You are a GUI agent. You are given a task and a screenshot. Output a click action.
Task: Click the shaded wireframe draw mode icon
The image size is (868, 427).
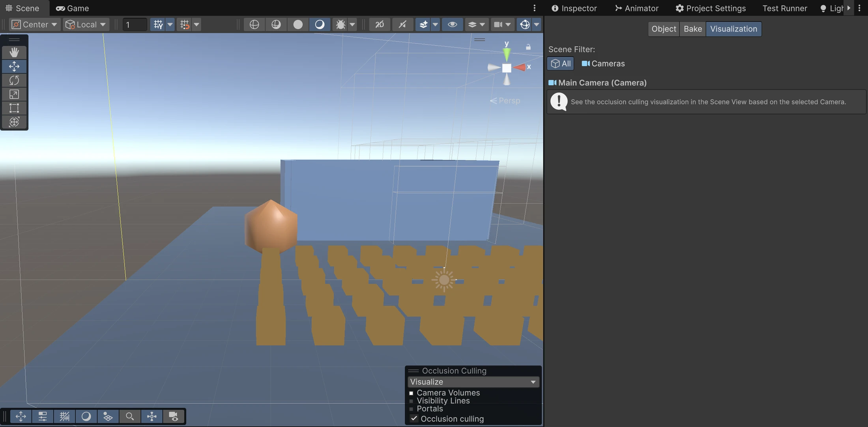pos(276,24)
